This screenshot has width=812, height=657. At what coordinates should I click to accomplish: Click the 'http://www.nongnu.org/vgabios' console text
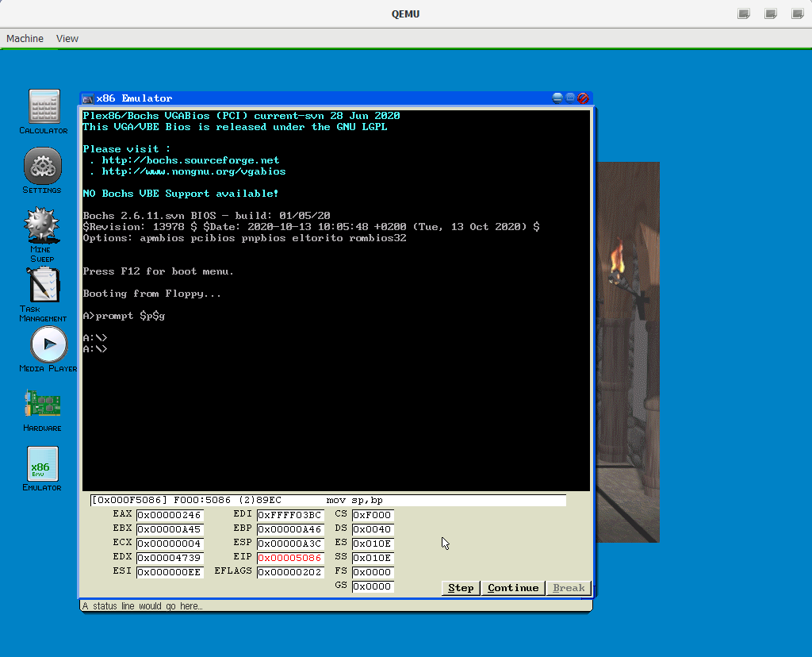tap(193, 171)
